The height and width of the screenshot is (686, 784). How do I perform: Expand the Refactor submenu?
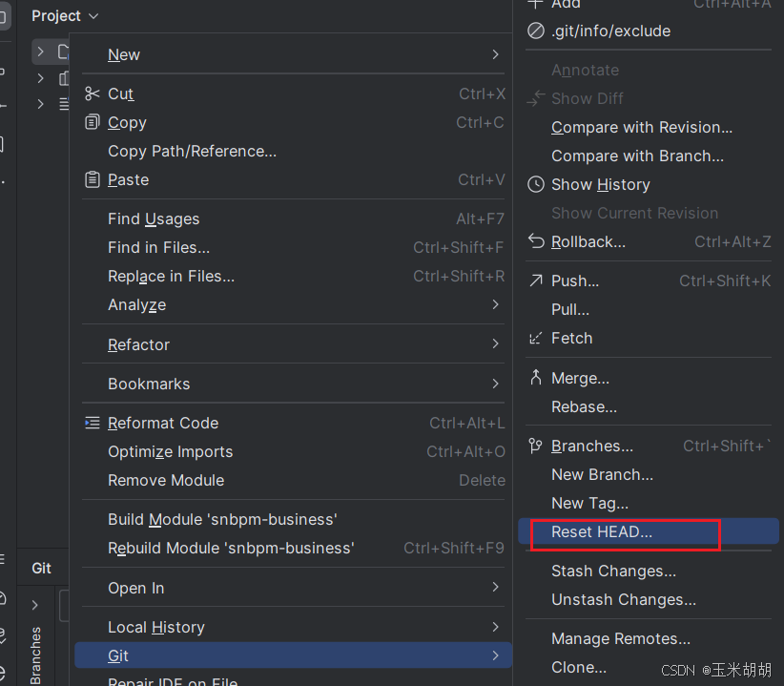point(495,344)
